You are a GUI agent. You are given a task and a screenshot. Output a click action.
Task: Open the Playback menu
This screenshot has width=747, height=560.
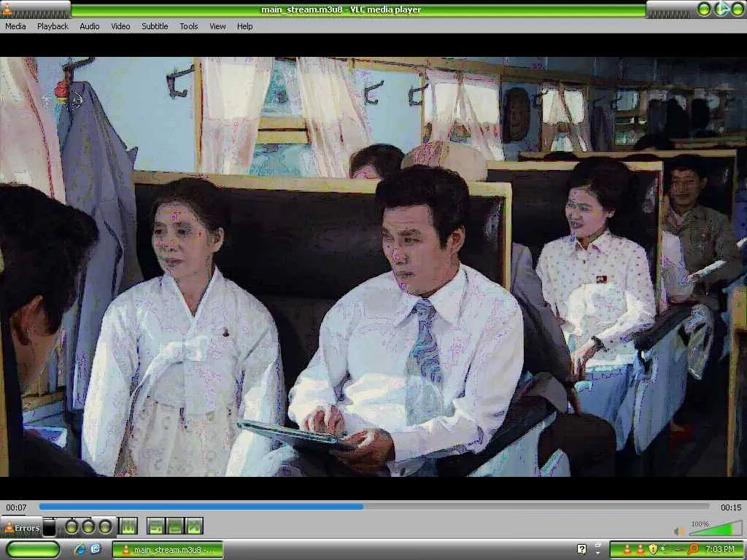pyautogui.click(x=53, y=26)
